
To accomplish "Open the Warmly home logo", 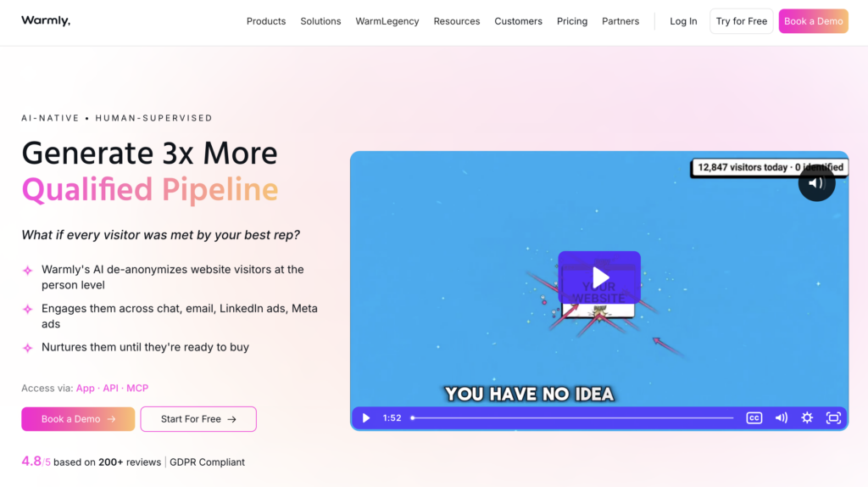I will [x=46, y=20].
